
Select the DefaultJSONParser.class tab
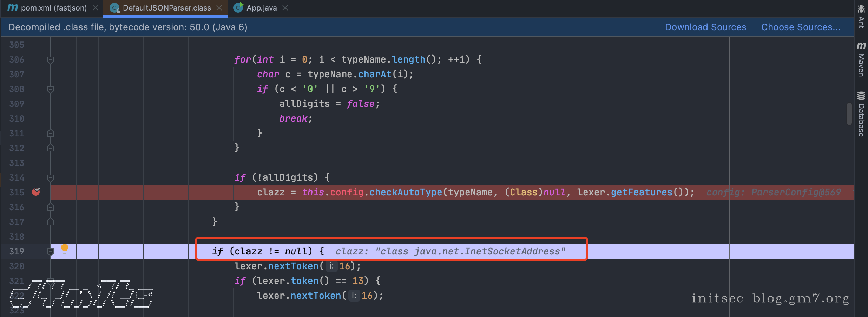coord(166,8)
